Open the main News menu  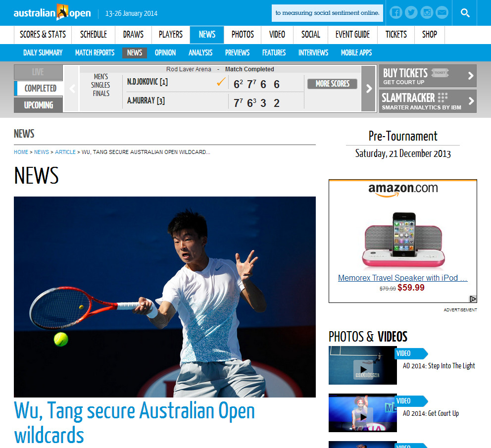coord(207,35)
